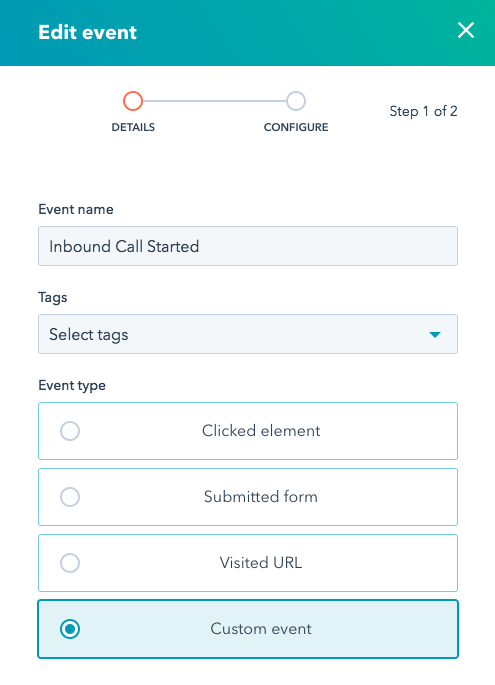Click the progress line between steps
This screenshot has height=685, width=495.
215,101
